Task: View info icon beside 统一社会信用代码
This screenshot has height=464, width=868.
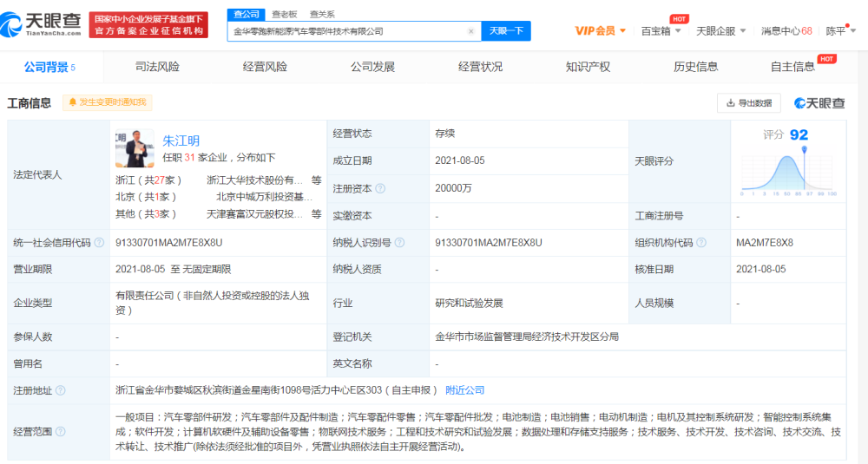Action: pyautogui.click(x=99, y=243)
